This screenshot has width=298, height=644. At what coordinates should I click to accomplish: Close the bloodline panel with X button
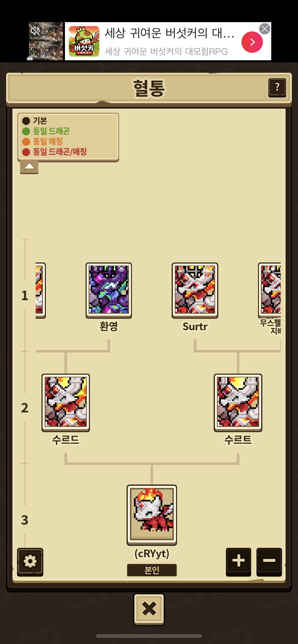click(149, 609)
